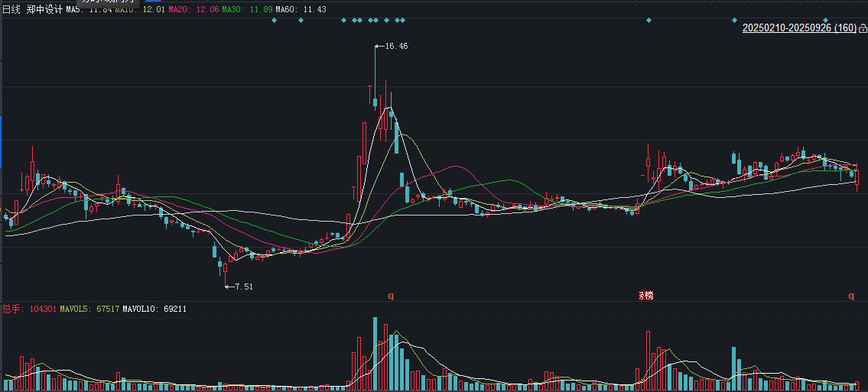Click the lock icon beside the date range
This screenshot has height=392, width=868.
click(863, 28)
